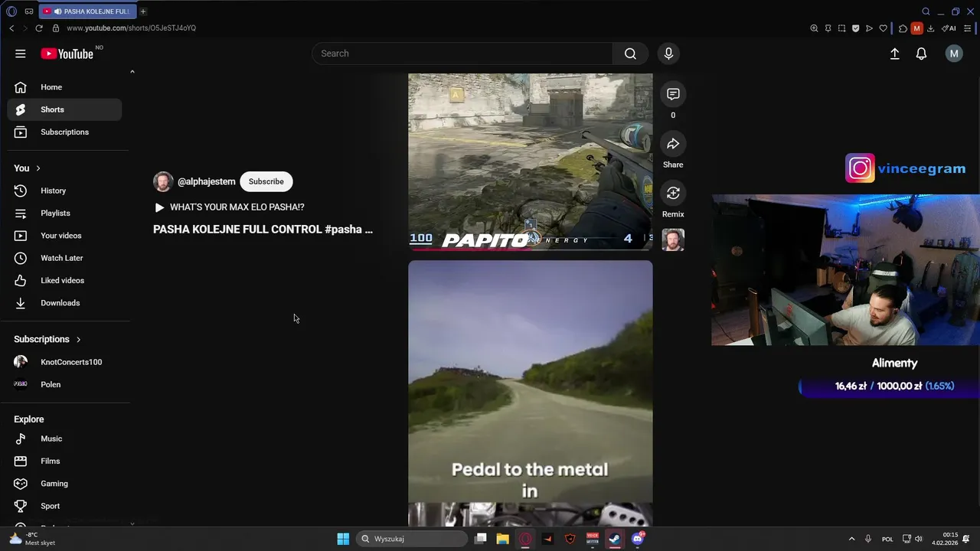The width and height of the screenshot is (980, 551).
Task: Open Subscriptions in sidebar
Action: point(64,132)
